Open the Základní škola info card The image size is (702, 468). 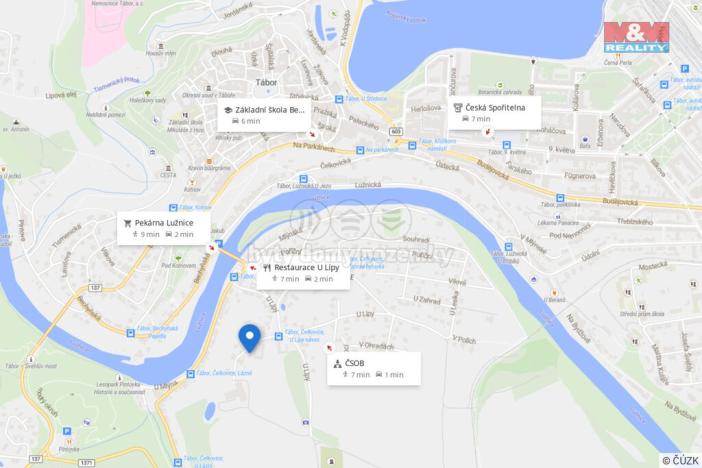[x=264, y=115]
